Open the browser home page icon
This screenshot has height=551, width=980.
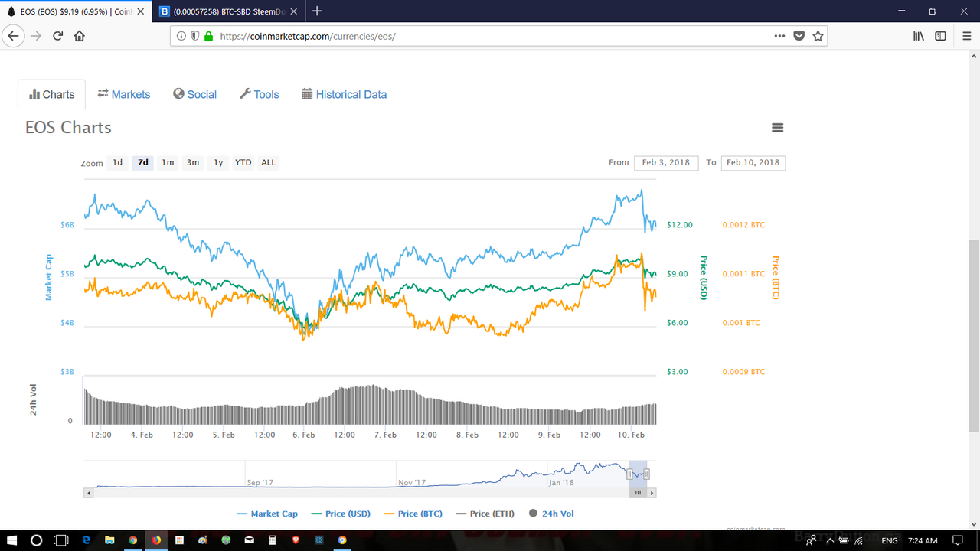pos(80,36)
